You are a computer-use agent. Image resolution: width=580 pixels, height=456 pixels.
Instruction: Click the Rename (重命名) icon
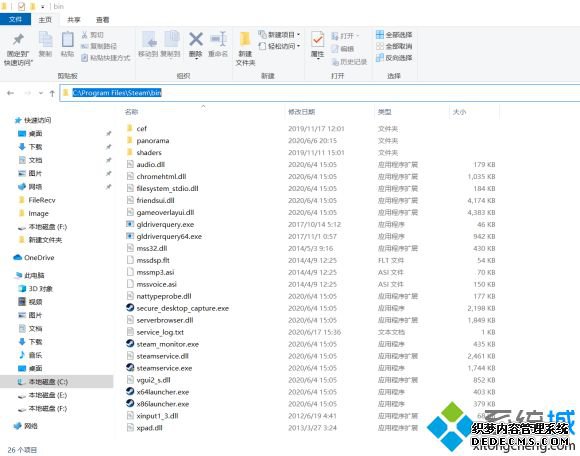(218, 39)
